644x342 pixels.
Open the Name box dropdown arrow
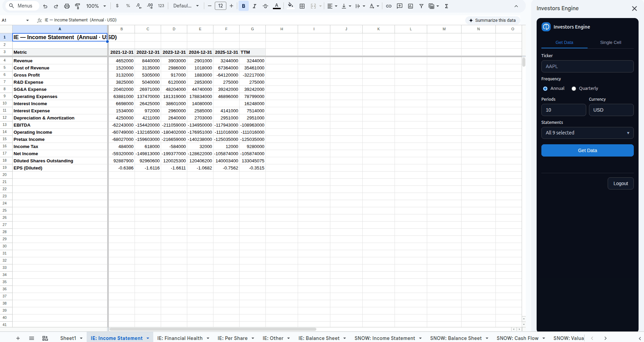tap(28, 20)
